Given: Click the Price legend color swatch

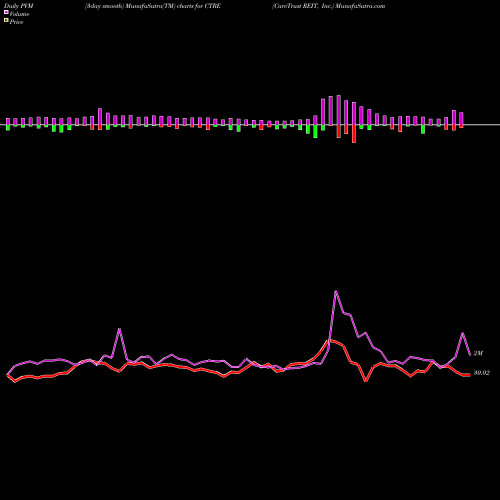Looking at the screenshot, I should coord(6,20).
